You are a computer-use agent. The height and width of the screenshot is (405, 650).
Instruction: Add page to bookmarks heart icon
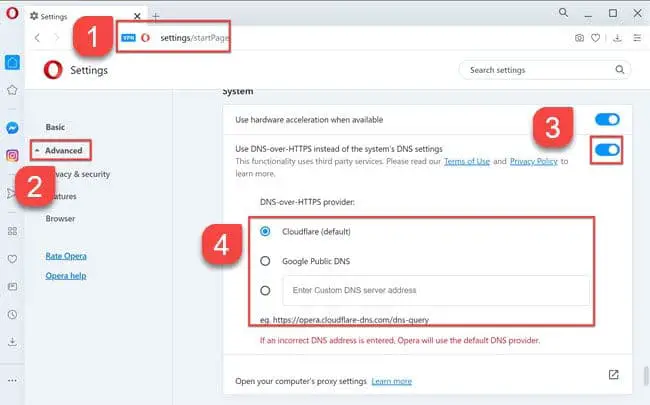point(596,38)
